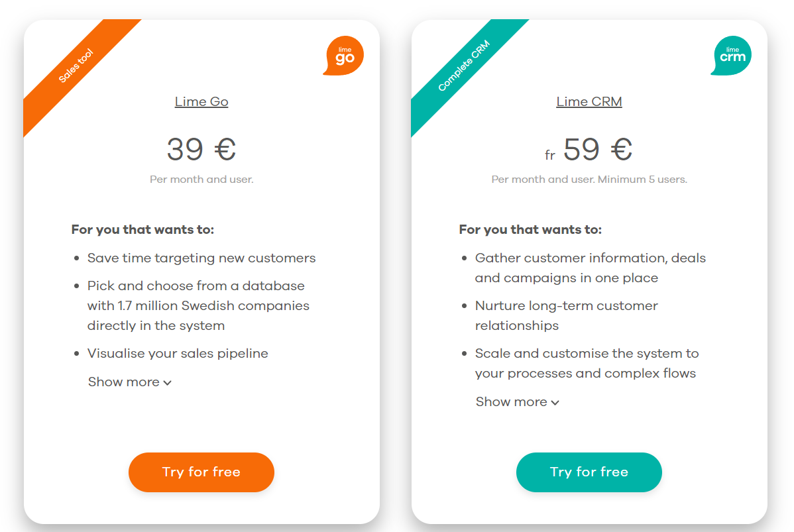
Task: Open the Lime CRM product link
Action: pos(589,101)
